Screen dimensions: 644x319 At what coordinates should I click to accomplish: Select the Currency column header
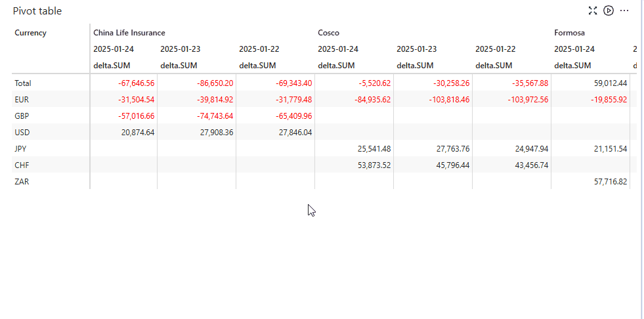click(31, 33)
